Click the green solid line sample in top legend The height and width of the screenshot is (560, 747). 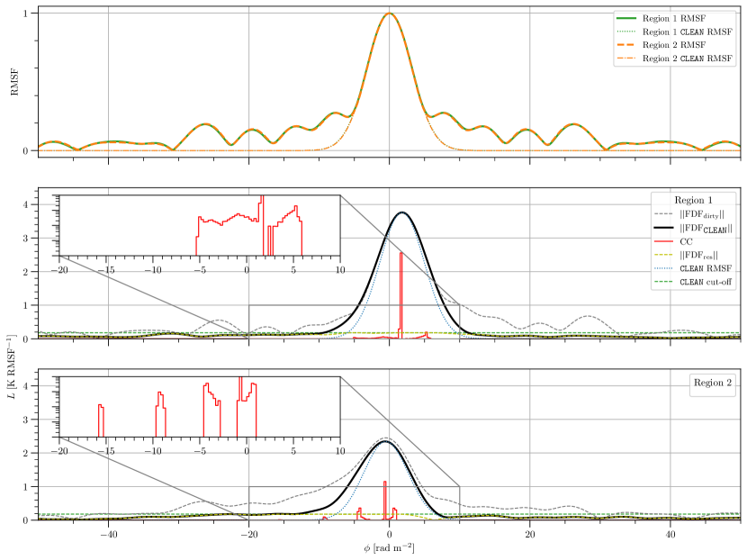click(x=626, y=19)
